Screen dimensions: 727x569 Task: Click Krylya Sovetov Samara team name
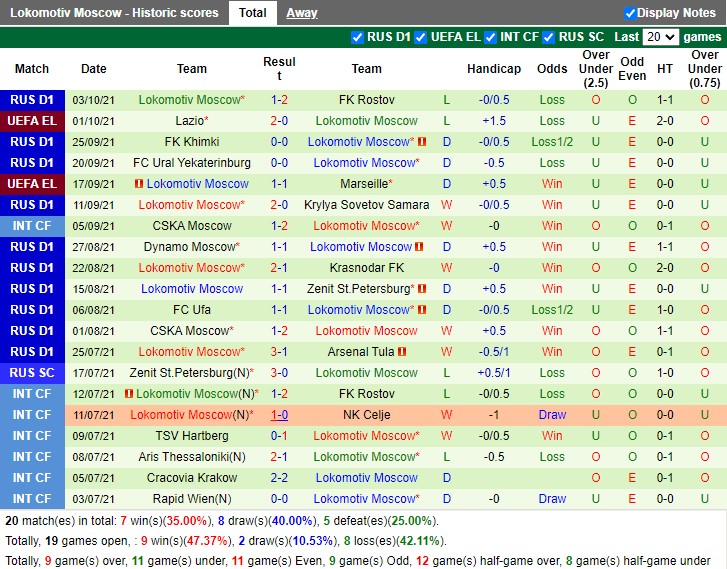[366, 205]
